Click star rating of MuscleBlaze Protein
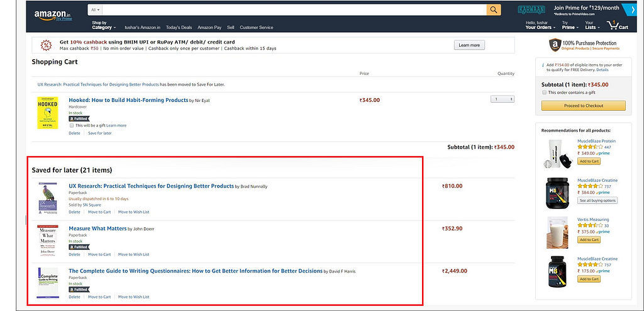The width and height of the screenshot is (644, 311). tap(590, 147)
